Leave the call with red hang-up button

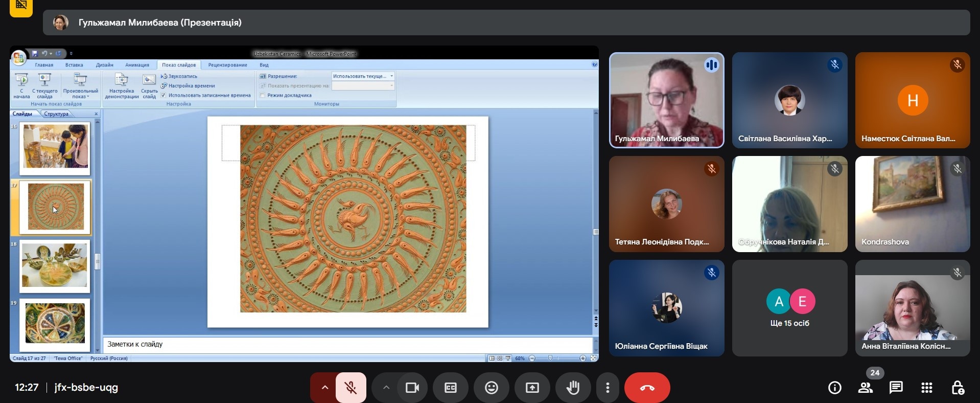pyautogui.click(x=647, y=388)
